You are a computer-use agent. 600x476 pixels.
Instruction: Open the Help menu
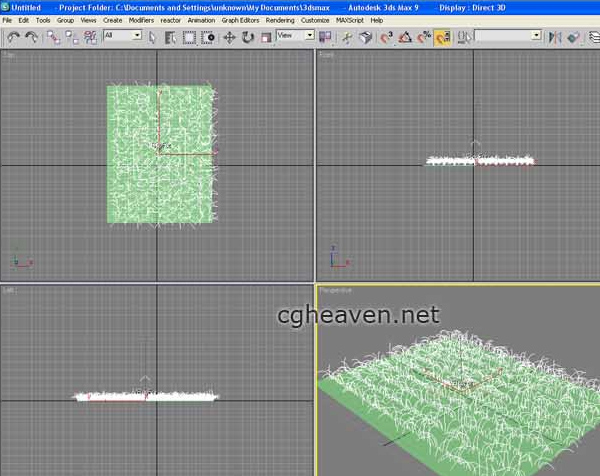click(x=377, y=20)
